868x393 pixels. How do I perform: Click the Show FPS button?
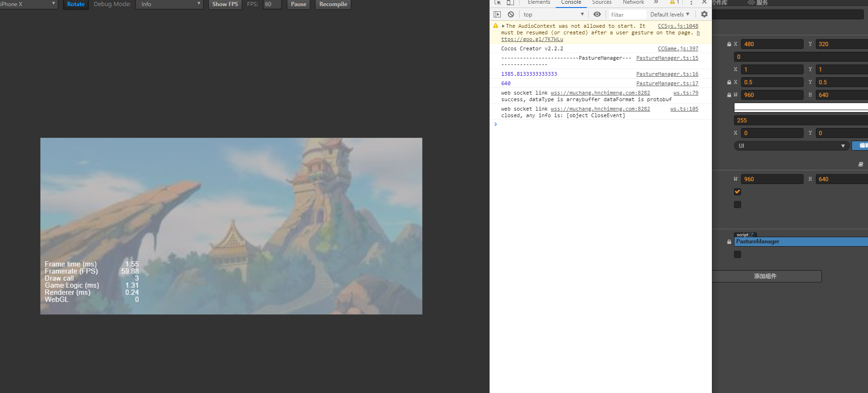coord(225,4)
